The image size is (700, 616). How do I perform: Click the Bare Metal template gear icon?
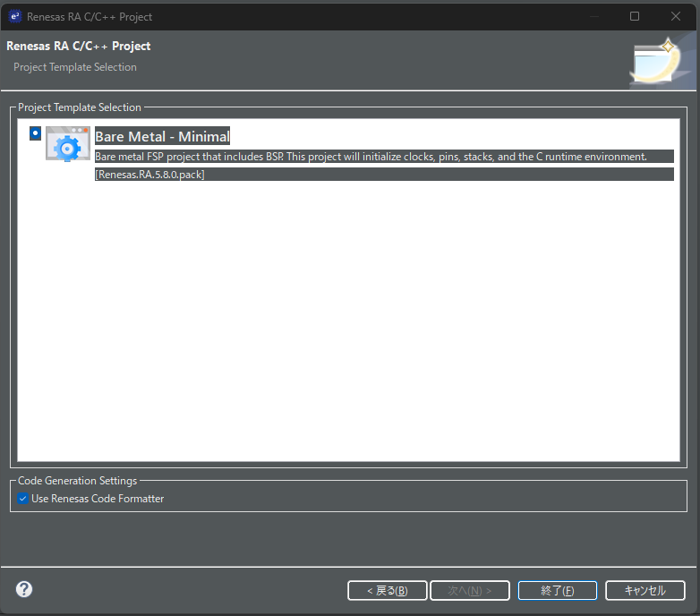click(x=68, y=144)
